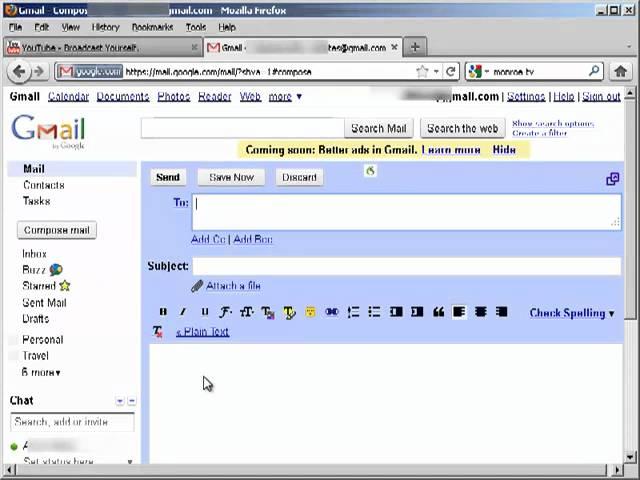The image size is (640, 480).
Task: Open the Highlight color picker
Action: click(289, 313)
